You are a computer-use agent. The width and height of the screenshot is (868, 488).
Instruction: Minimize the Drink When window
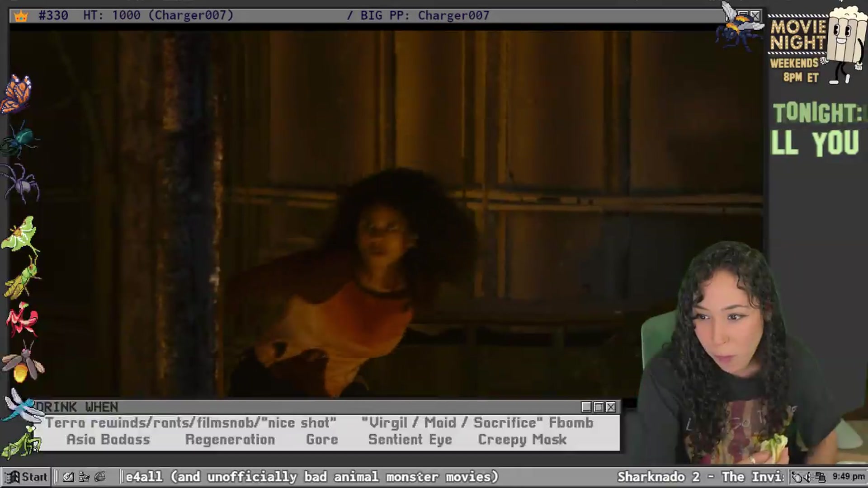coord(586,407)
